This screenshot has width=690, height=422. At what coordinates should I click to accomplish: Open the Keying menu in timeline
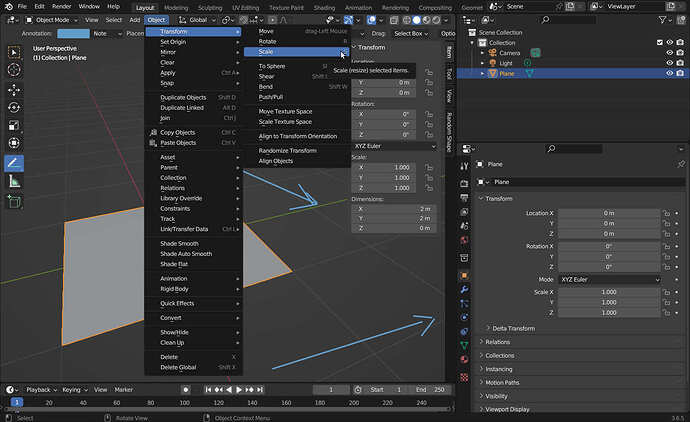point(74,389)
